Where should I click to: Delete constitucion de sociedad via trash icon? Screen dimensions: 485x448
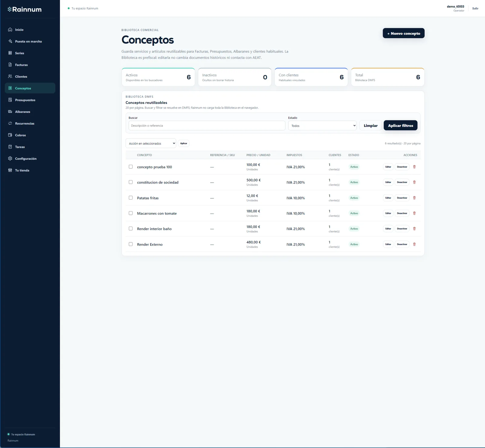tap(414, 182)
